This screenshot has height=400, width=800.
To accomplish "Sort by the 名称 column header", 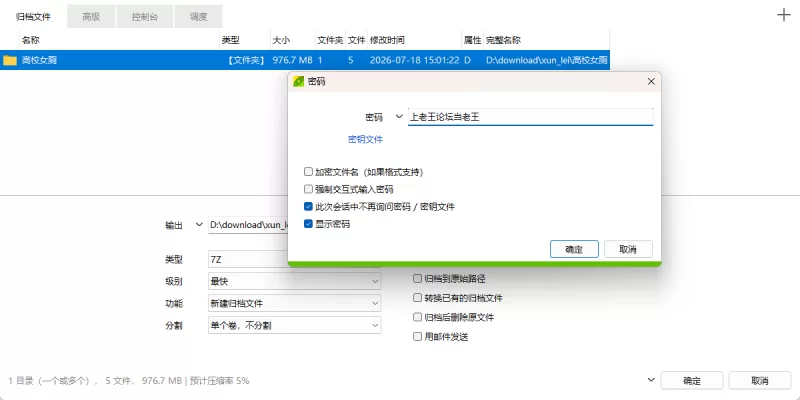I will [119, 40].
